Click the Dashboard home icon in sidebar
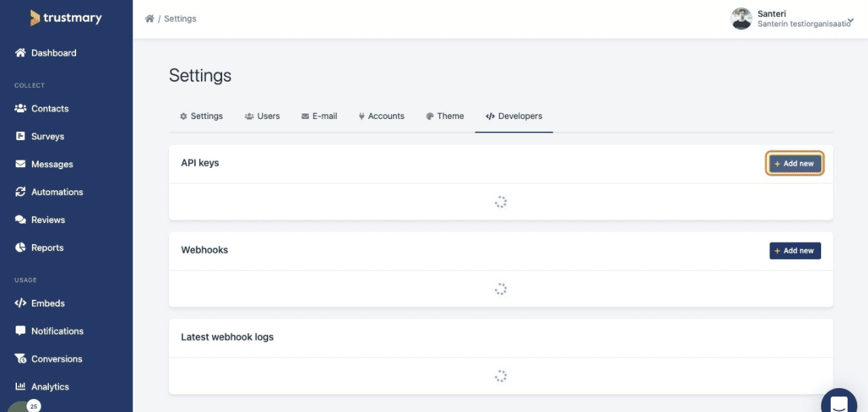 tap(20, 53)
